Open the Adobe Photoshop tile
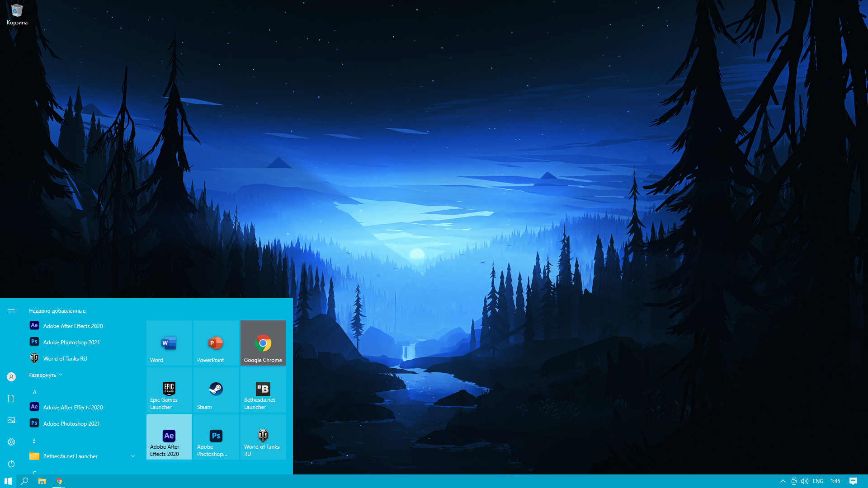 (x=216, y=436)
